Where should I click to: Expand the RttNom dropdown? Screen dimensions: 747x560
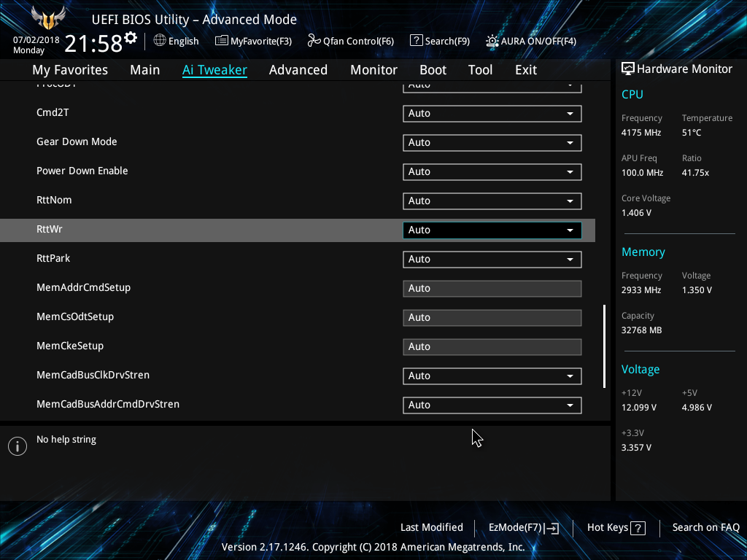click(492, 201)
